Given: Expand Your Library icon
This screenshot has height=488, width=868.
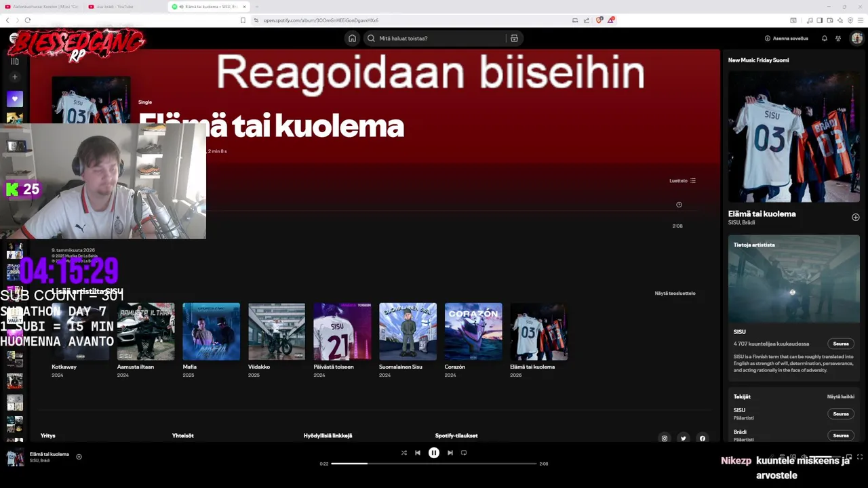Looking at the screenshot, I should [x=14, y=61].
